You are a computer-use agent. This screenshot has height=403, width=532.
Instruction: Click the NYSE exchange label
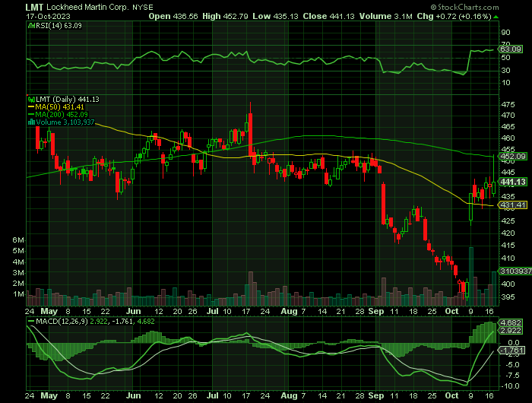point(143,7)
